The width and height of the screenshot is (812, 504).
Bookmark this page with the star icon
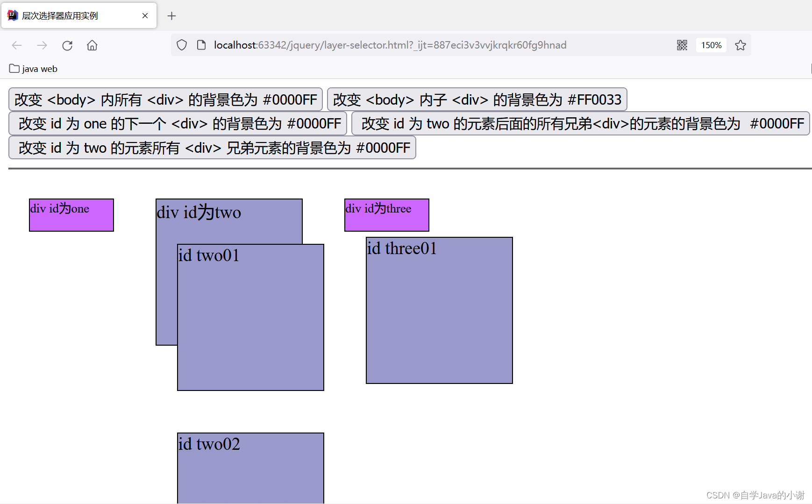pos(740,45)
